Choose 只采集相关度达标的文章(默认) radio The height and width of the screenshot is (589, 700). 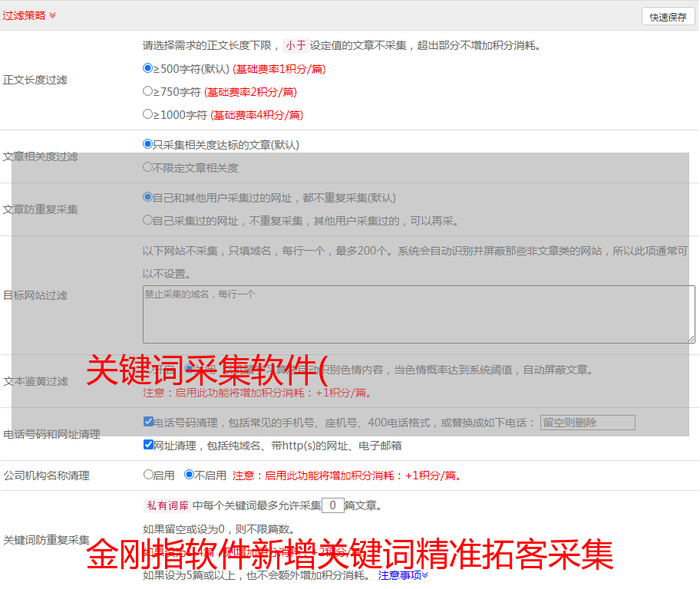click(148, 144)
